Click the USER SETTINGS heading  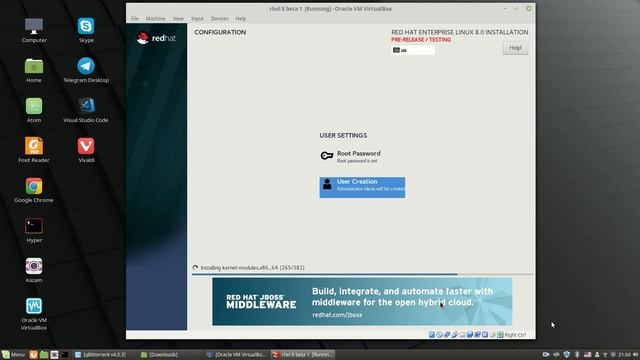click(343, 136)
